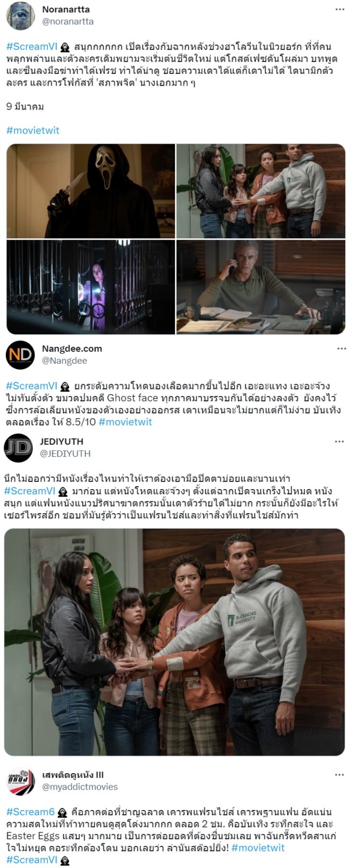Open Noranartta's profile avatar
The image size is (351, 868).
pyautogui.click(x=20, y=16)
